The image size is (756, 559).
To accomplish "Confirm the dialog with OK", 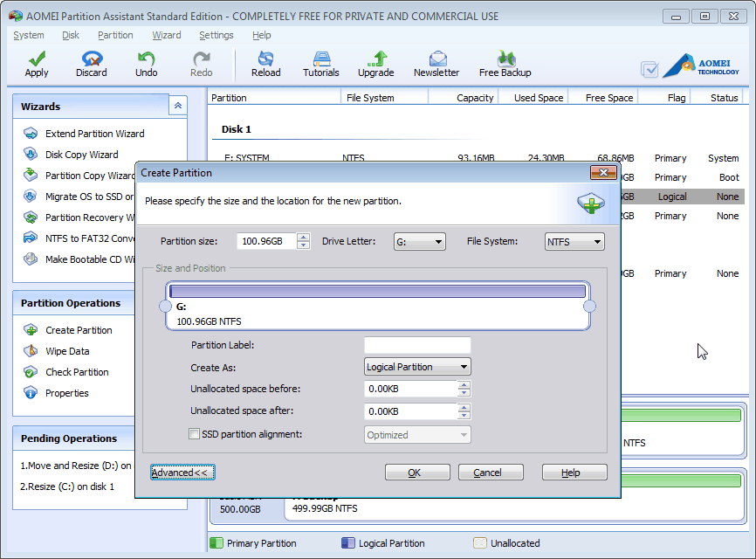I will click(x=417, y=473).
